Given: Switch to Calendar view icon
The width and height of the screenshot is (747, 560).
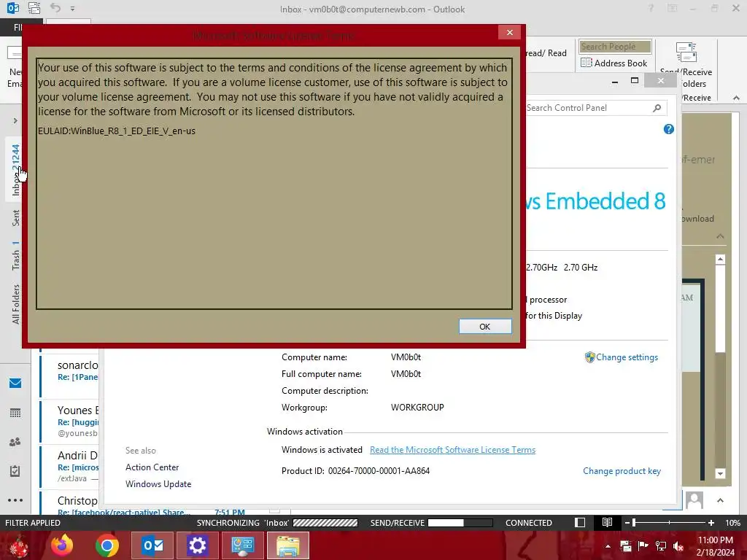Looking at the screenshot, I should click(x=15, y=413).
